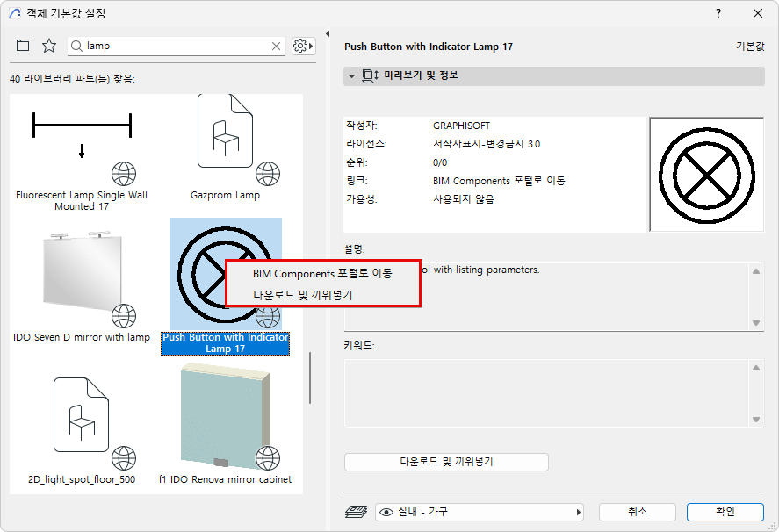
Task: Click the 다운로드 및 끼워넣기 button
Action: tap(446, 462)
